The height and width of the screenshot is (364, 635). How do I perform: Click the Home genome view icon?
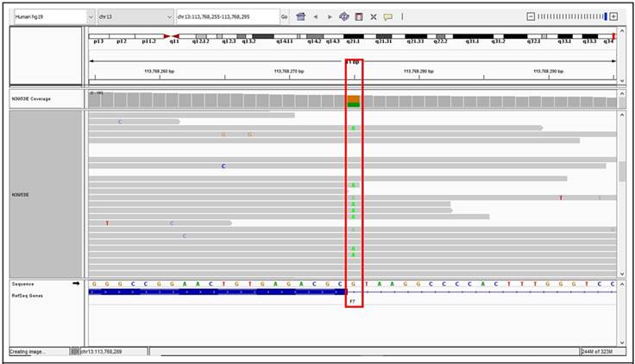[x=300, y=16]
